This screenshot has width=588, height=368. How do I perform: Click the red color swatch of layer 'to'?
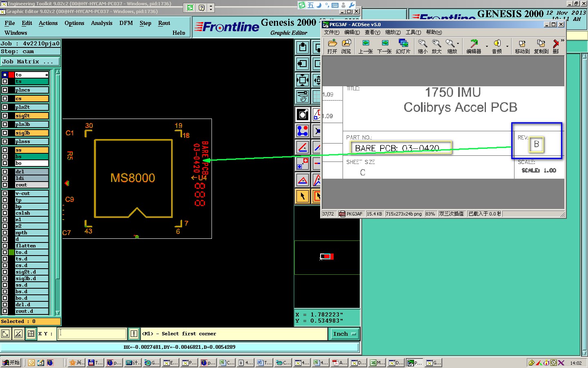click(x=11, y=75)
